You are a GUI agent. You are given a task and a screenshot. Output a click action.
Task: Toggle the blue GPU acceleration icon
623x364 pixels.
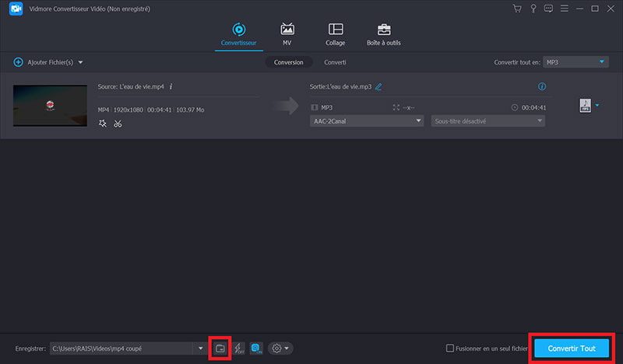(256, 348)
